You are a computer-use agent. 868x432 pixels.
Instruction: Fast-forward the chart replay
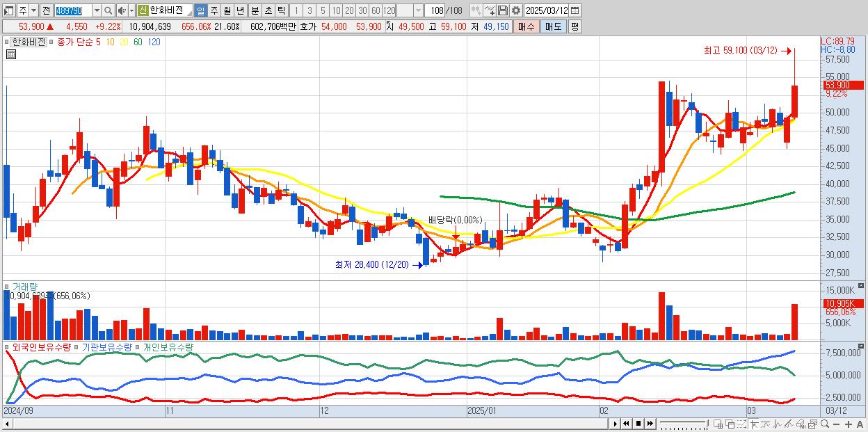pyautogui.click(x=650, y=424)
